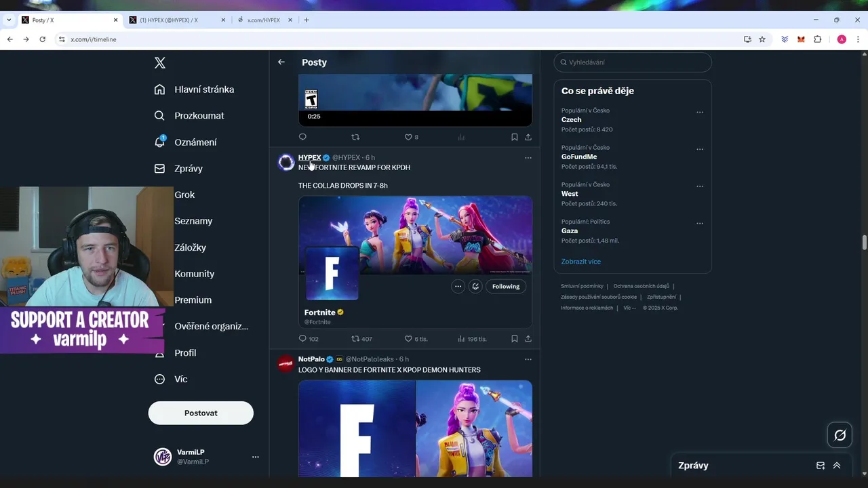The height and width of the screenshot is (488, 868).
Task: Open the Zprávy envelope icon
Action: pyautogui.click(x=159, y=168)
